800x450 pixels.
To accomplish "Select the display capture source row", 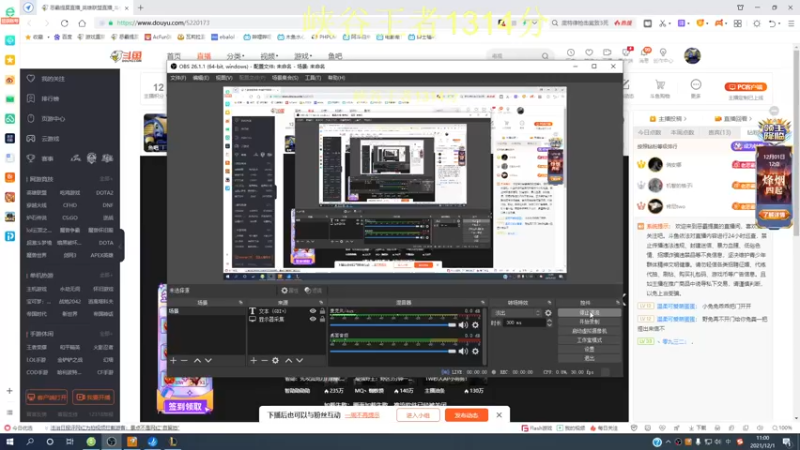I will tap(287, 319).
